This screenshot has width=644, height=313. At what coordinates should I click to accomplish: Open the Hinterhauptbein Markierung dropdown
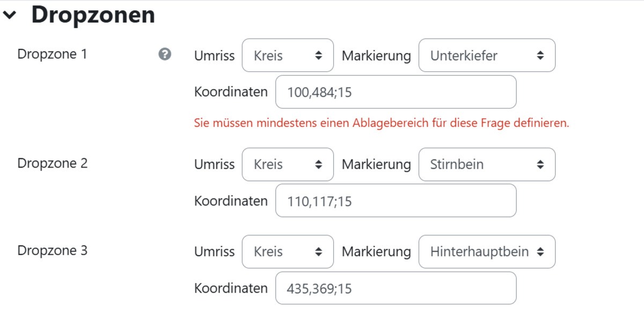click(x=487, y=252)
